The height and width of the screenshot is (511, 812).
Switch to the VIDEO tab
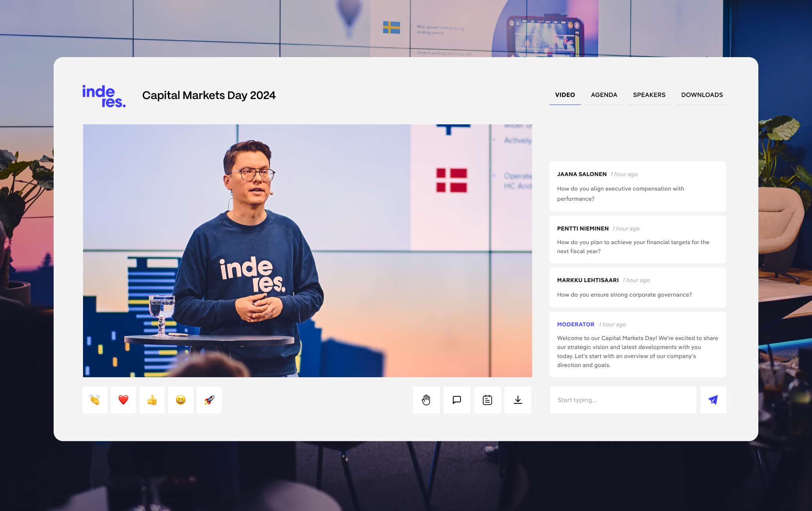coord(565,95)
